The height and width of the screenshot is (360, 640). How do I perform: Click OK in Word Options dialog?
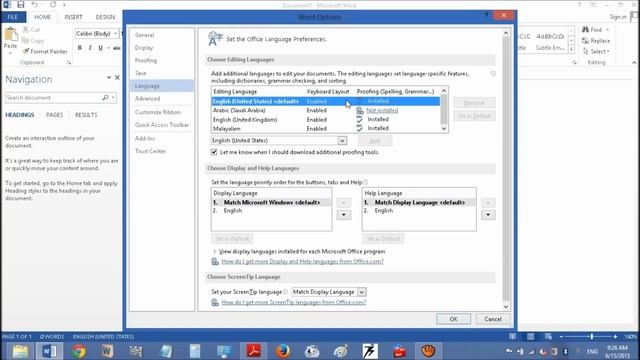(453, 319)
